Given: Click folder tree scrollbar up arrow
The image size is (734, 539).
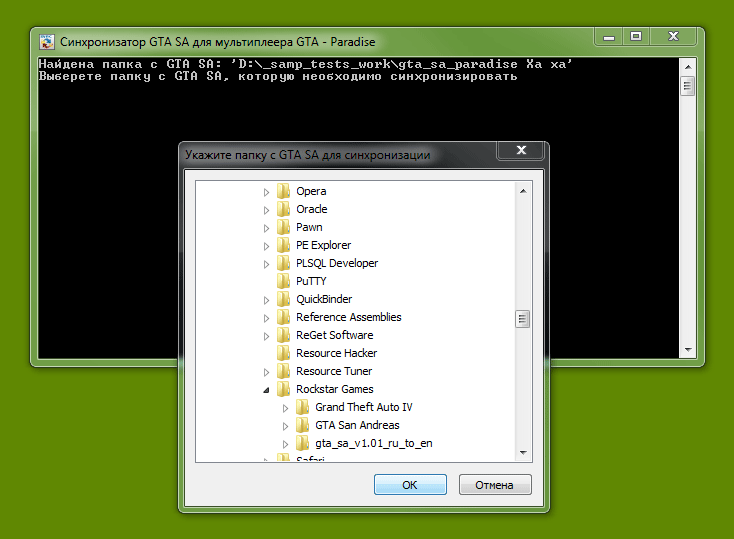Looking at the screenshot, I should (523, 191).
